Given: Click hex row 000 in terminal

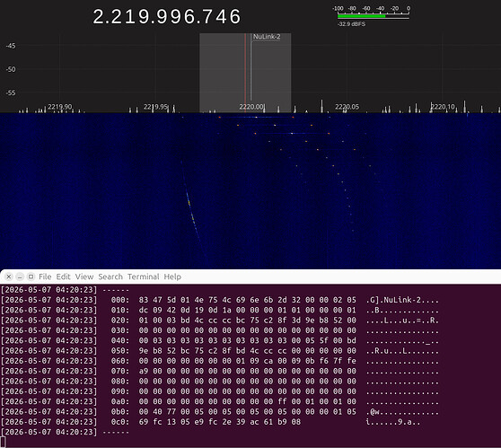Looking at the screenshot, I should click(x=220, y=300).
